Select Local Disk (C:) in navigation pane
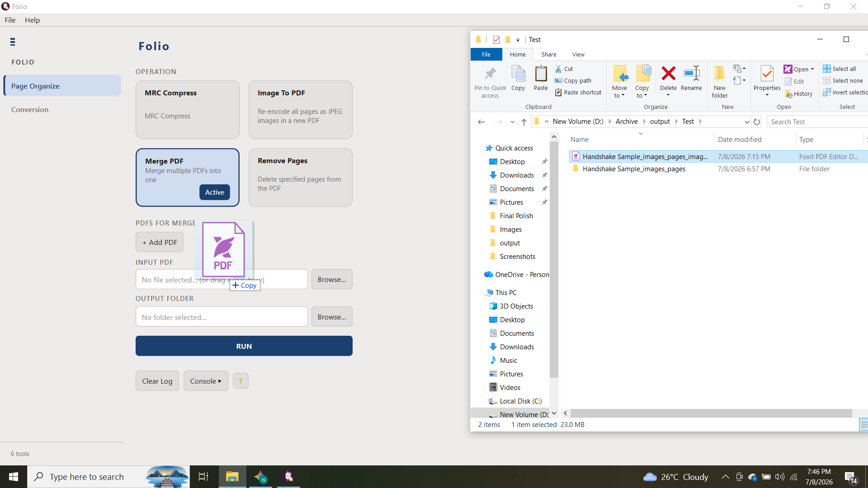Image resolution: width=868 pixels, height=488 pixels. (x=520, y=401)
